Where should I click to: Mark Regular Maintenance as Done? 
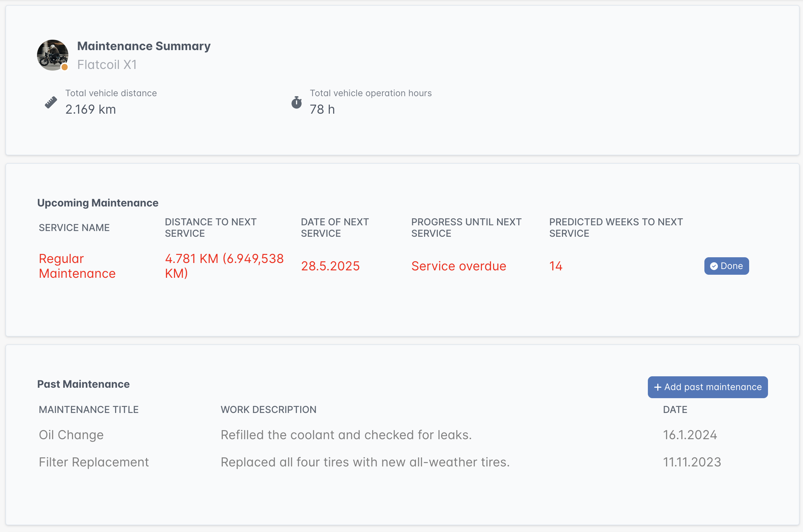726,266
